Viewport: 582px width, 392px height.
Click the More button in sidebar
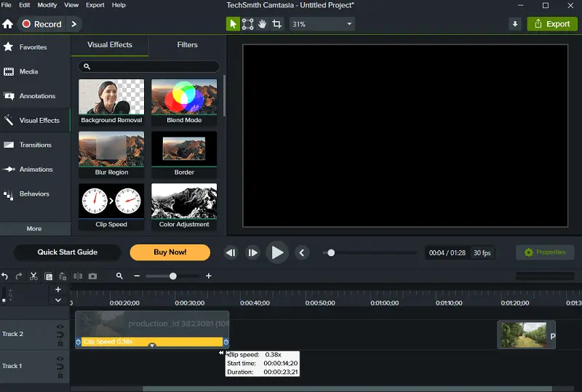[34, 228]
